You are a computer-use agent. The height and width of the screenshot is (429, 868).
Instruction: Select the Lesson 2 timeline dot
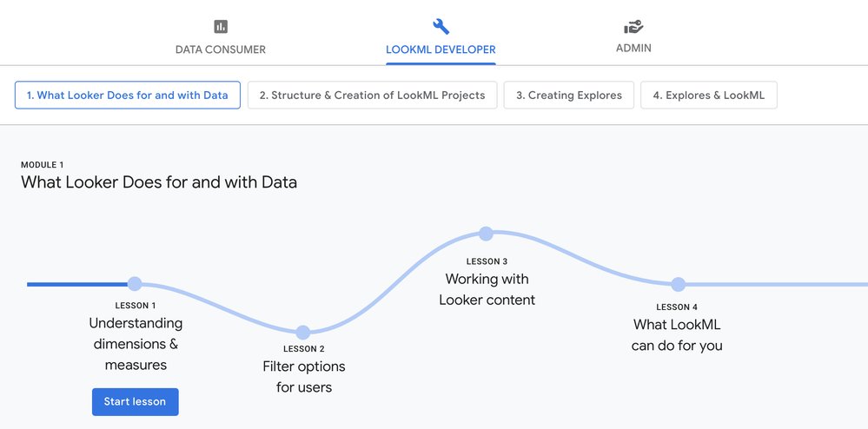click(x=303, y=332)
